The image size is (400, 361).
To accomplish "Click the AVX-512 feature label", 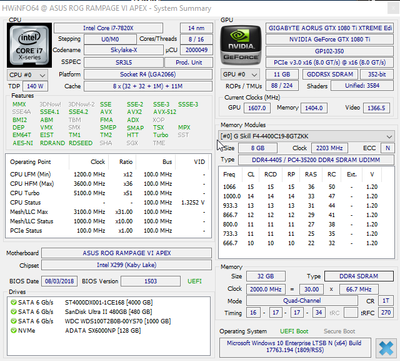I will pyautogui.click(x=165, y=112).
